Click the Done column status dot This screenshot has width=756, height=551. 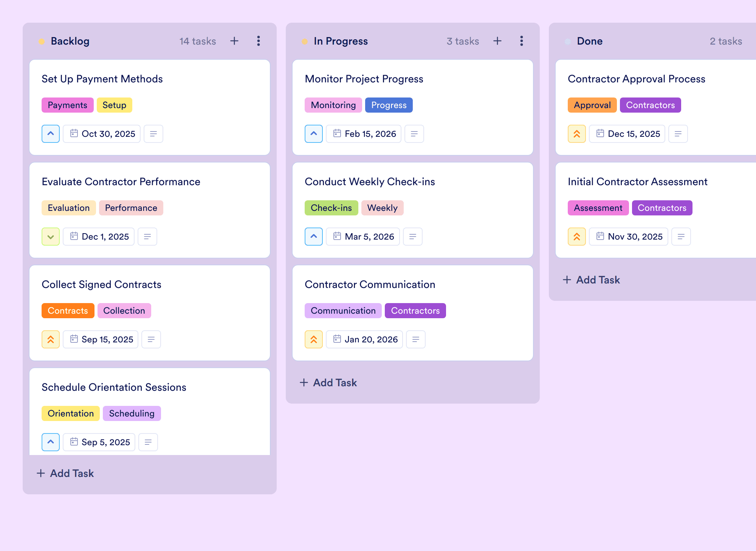click(x=568, y=41)
